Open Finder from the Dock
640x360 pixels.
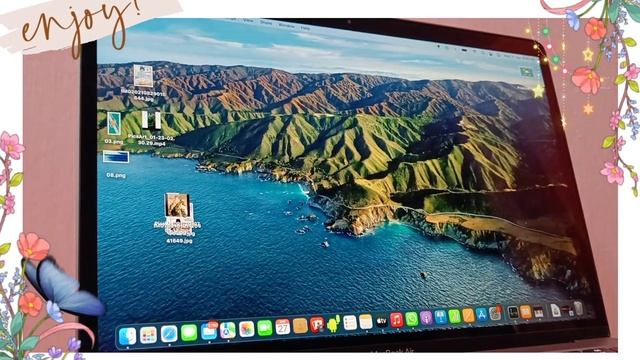click(127, 336)
